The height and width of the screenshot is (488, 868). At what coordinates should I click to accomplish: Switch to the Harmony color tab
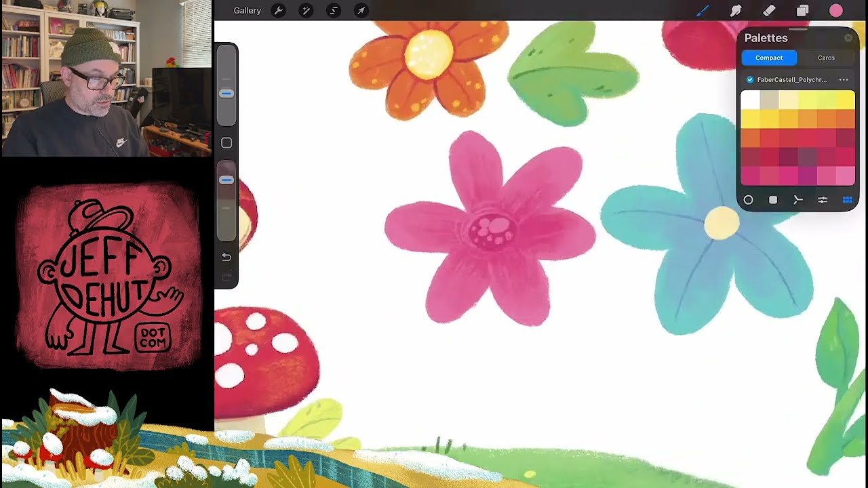click(x=798, y=200)
